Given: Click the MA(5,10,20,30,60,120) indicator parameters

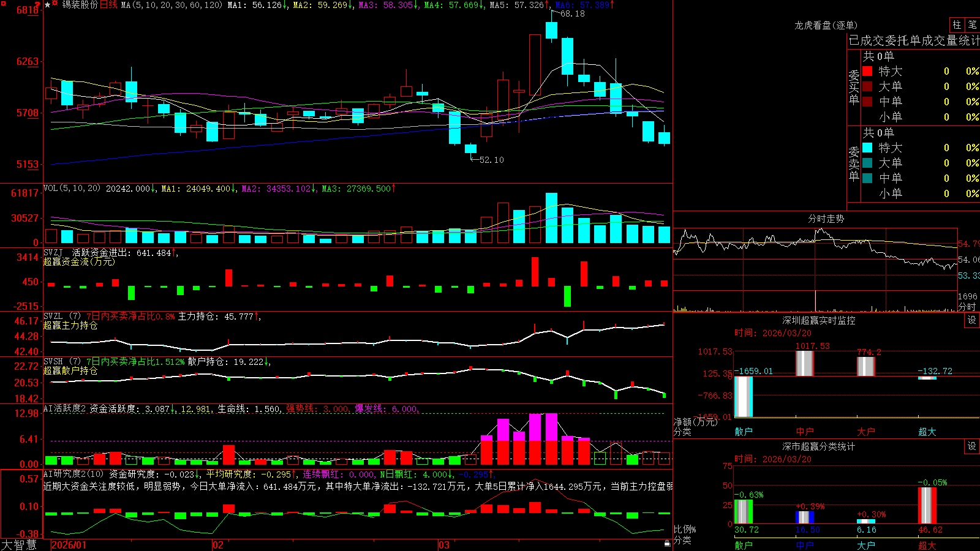Looking at the screenshot, I should (x=171, y=5).
